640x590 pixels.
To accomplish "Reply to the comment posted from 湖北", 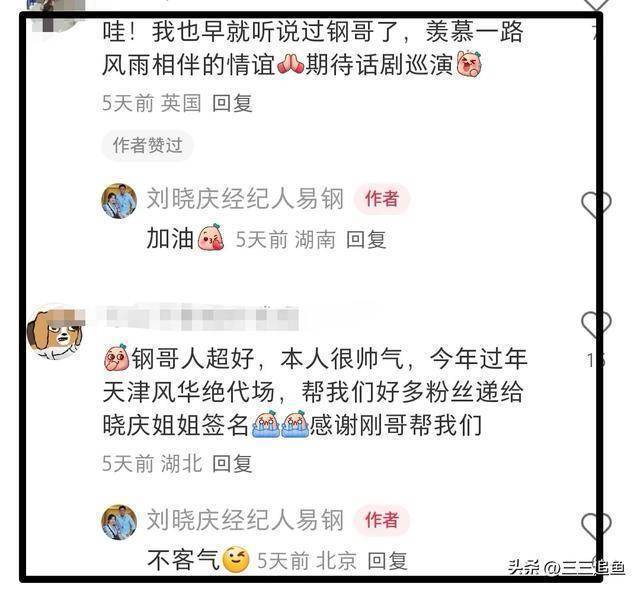I will pyautogui.click(x=232, y=464).
